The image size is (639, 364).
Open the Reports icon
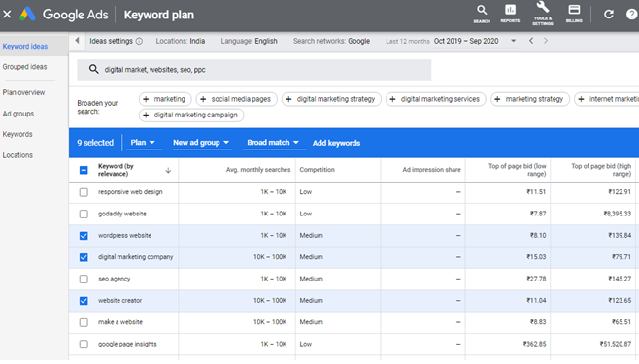510,14
